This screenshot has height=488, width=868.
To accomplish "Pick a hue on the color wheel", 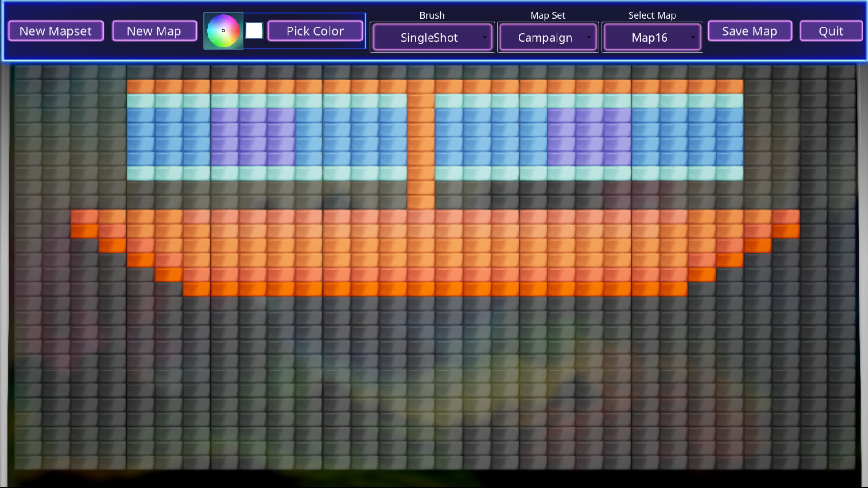I will tap(223, 31).
